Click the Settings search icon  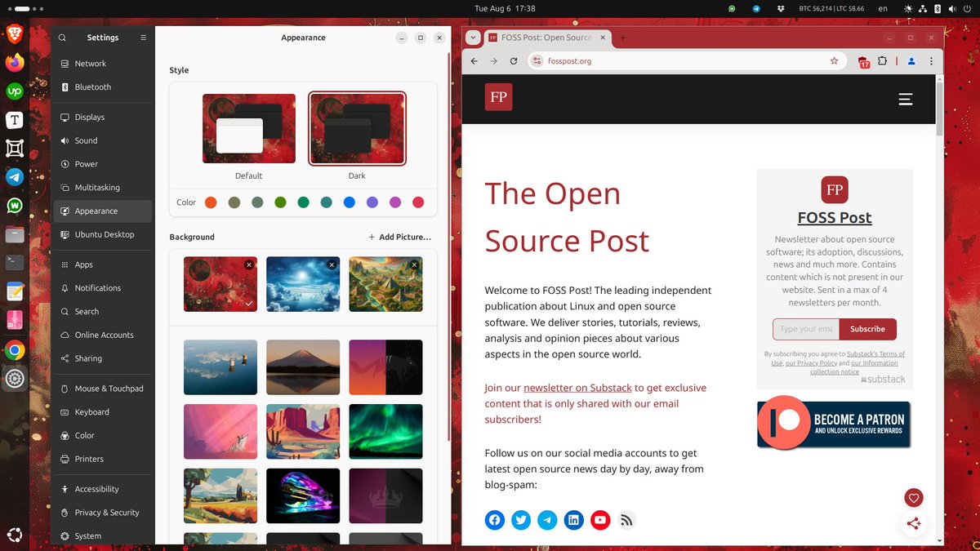pos(62,38)
